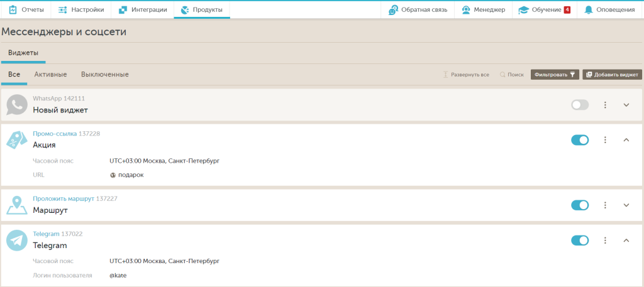
Task: Open the Обучение section
Action: (545, 10)
